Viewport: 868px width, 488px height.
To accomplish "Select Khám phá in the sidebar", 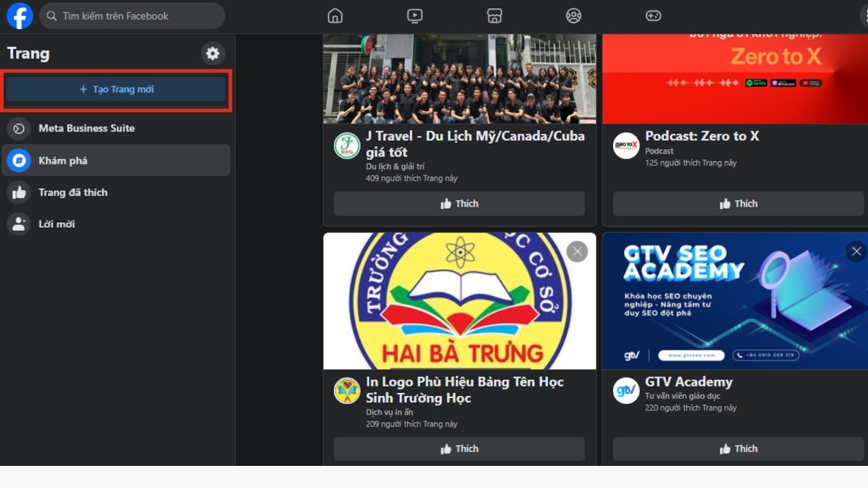I will 63,160.
